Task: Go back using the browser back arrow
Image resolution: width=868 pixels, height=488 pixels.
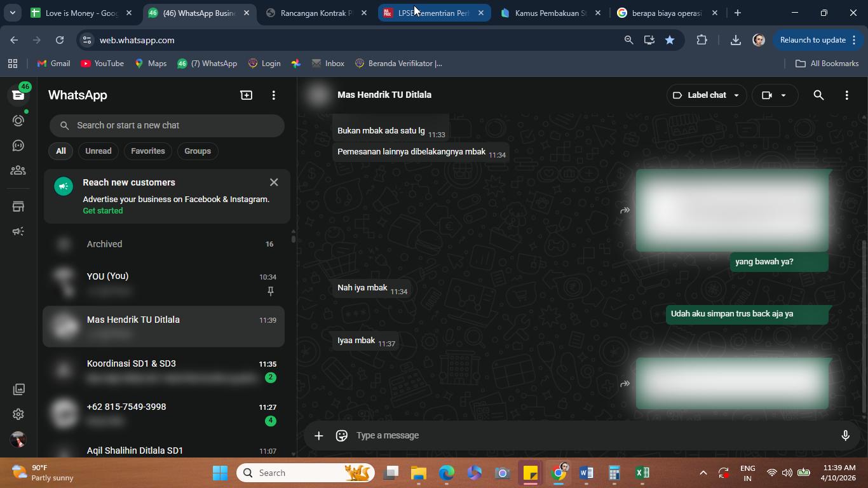Action: (x=14, y=40)
